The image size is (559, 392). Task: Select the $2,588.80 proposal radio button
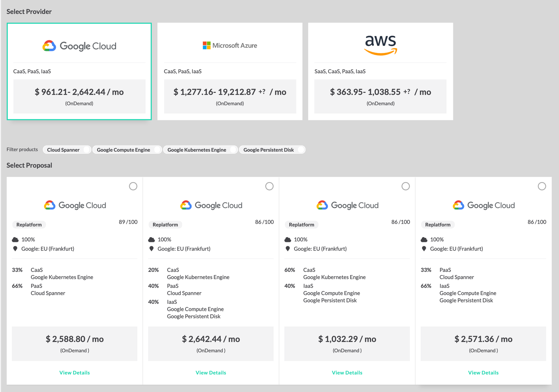pyautogui.click(x=133, y=186)
